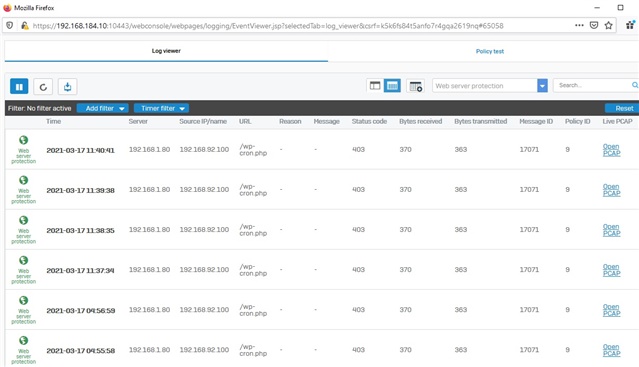The image size is (639, 367).
Task: Refresh the log viewer
Action: click(x=43, y=86)
